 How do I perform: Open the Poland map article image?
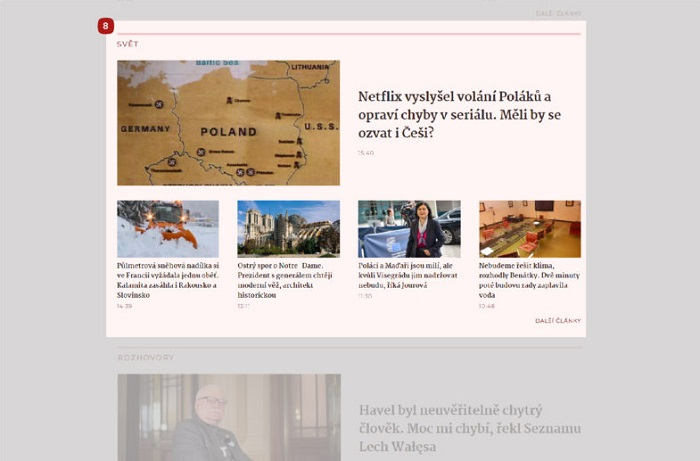pyautogui.click(x=228, y=122)
